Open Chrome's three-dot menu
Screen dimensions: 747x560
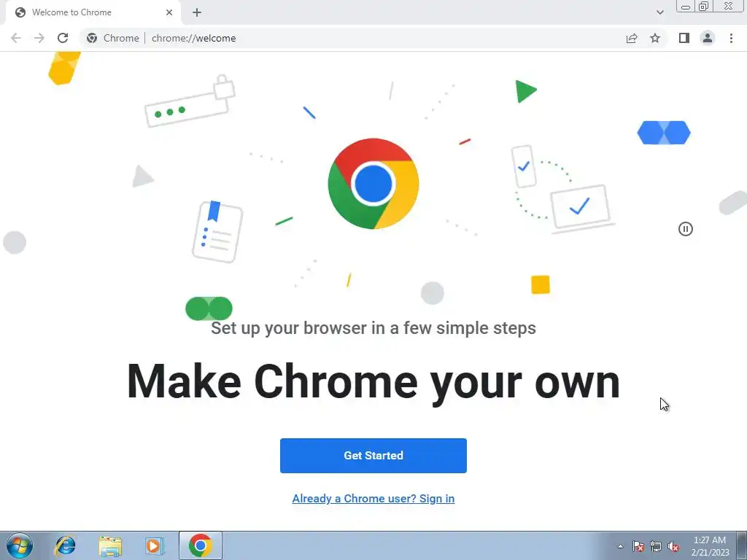(731, 38)
